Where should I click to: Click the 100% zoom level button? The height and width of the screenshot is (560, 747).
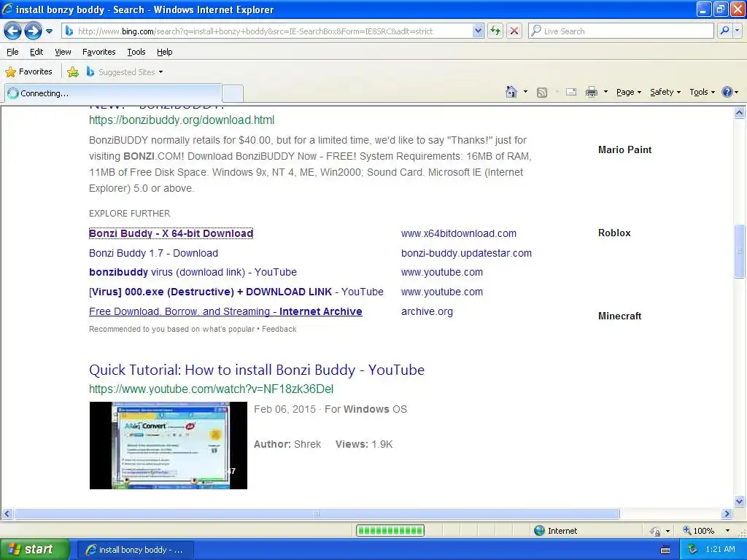click(699, 531)
